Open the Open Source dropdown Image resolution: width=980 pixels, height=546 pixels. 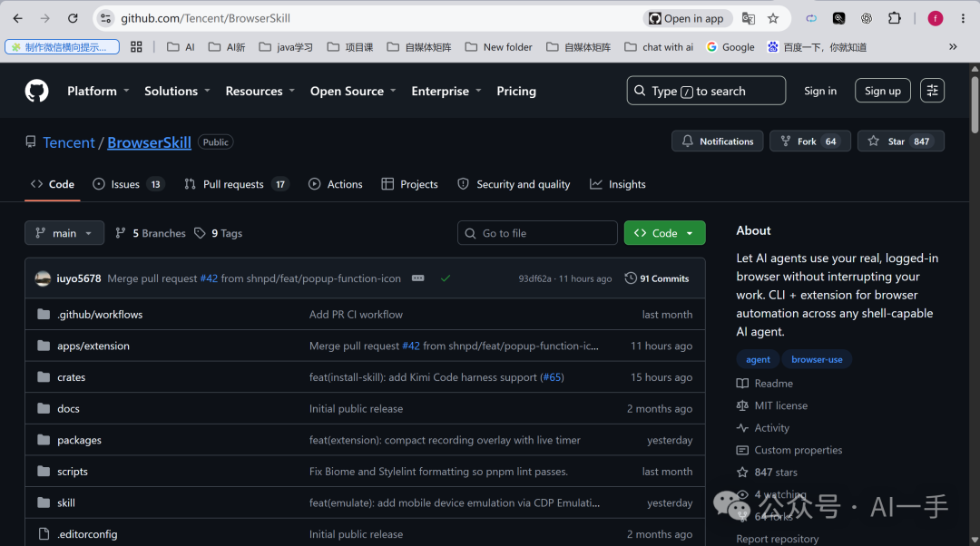pyautogui.click(x=353, y=92)
